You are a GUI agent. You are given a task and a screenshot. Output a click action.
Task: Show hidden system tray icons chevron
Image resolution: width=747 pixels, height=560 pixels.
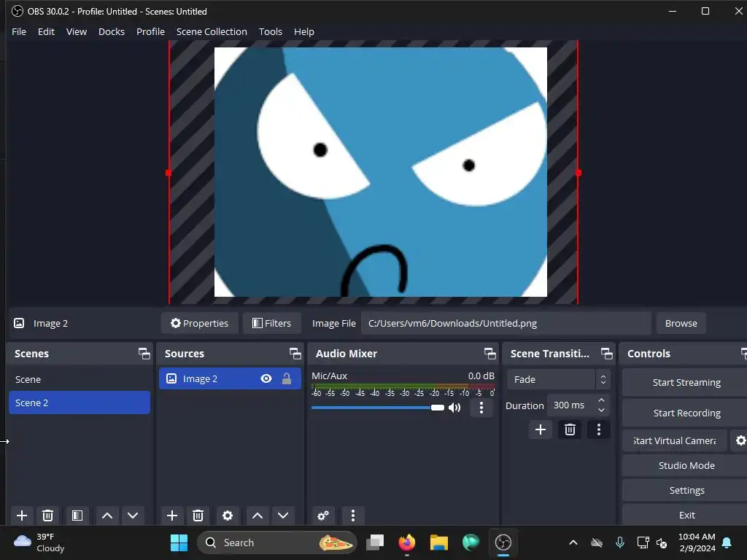tap(573, 542)
